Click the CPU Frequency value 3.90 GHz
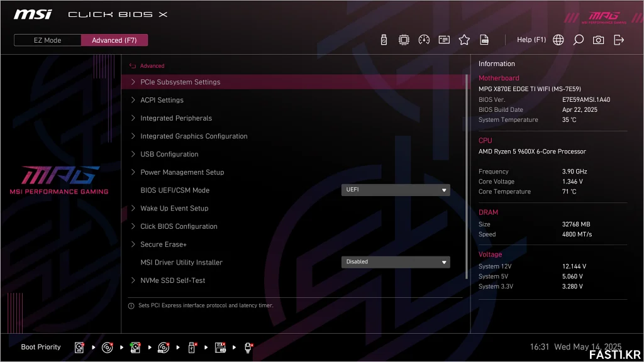Image resolution: width=644 pixels, height=362 pixels. click(x=575, y=172)
